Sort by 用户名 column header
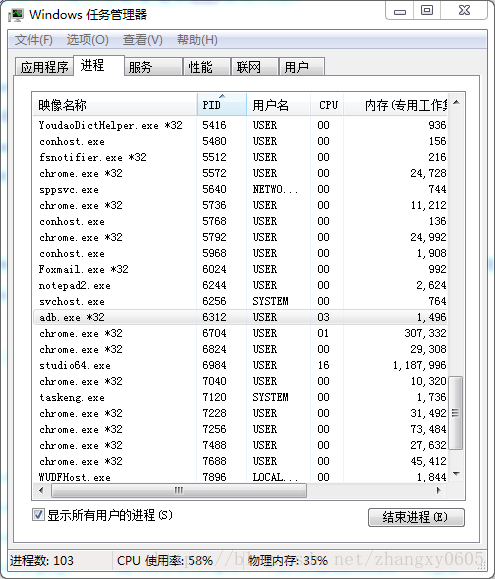The image size is (495, 579). (x=278, y=105)
